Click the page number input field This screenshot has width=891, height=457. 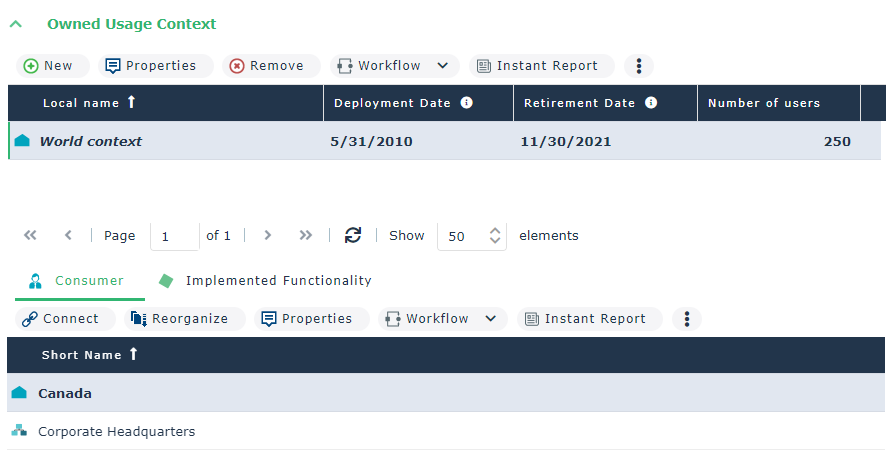173,237
